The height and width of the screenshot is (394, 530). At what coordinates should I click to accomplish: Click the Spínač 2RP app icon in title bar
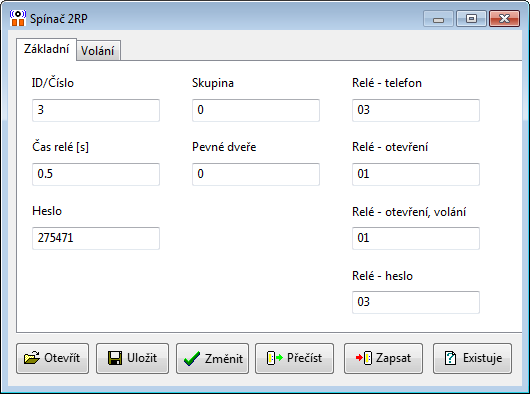click(18, 18)
